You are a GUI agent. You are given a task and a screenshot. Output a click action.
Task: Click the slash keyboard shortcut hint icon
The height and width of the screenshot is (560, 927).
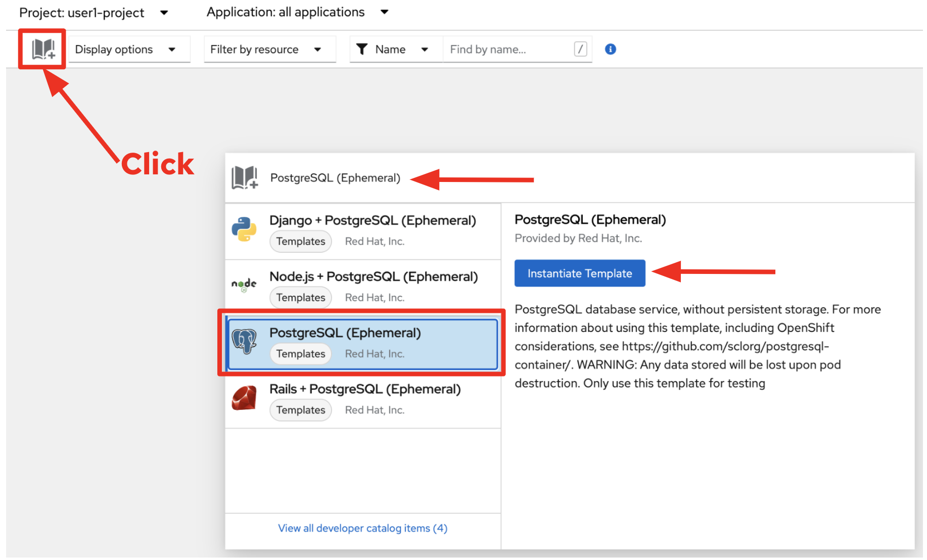click(x=580, y=49)
